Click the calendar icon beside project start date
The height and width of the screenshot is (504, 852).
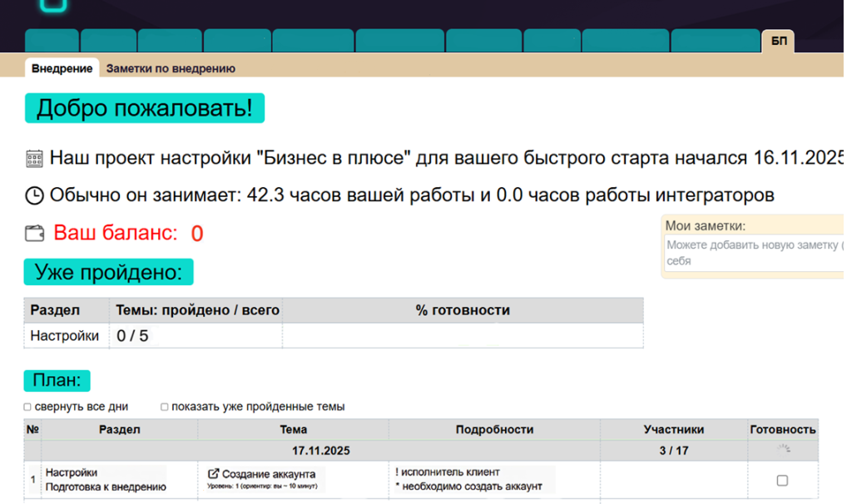pyautogui.click(x=34, y=158)
